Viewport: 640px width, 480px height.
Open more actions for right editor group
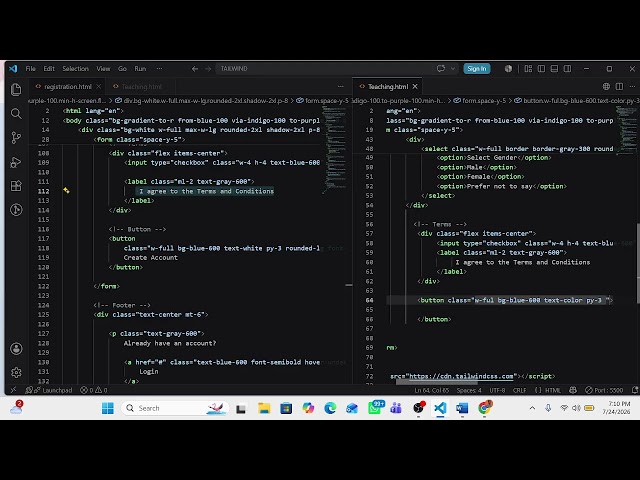[x=632, y=87]
